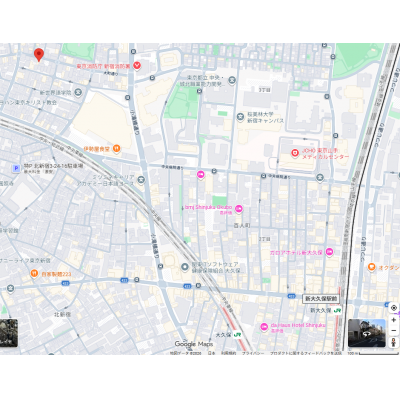Screen dimensions: 400x400
Task: Open the プライバシー privacy link in footer
Action: tap(253, 353)
